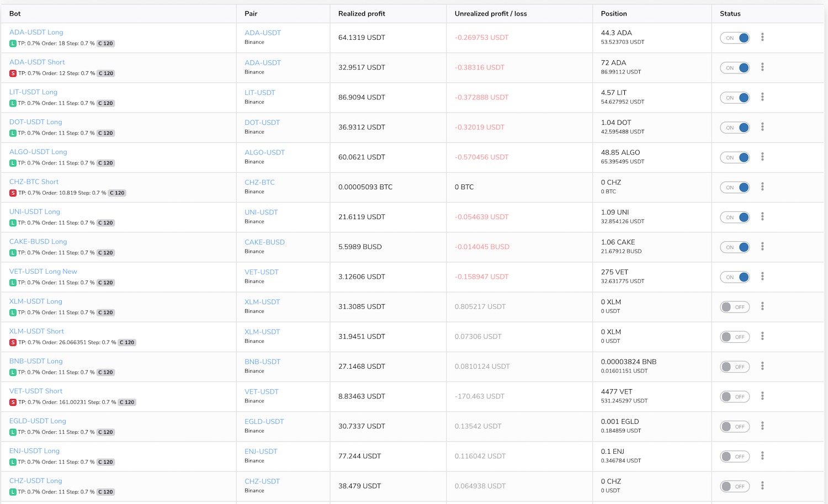Click the green L badge under DOT-USDT Long
Viewport: 828px width, 504px height.
[x=13, y=133]
